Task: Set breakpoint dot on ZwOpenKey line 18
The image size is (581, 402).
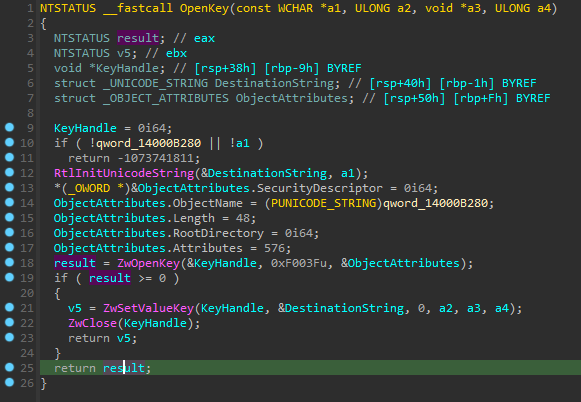Action: click(9, 262)
